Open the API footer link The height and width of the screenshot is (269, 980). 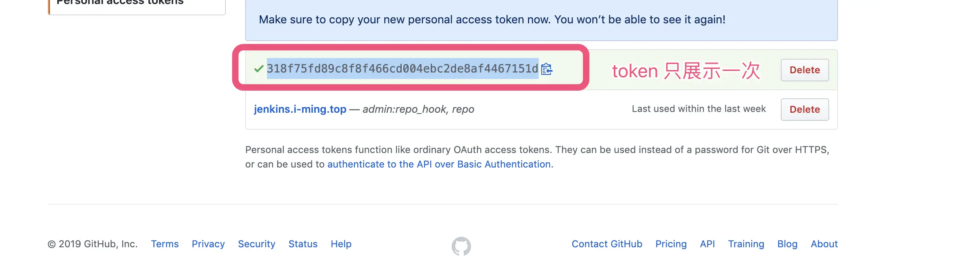tap(707, 244)
